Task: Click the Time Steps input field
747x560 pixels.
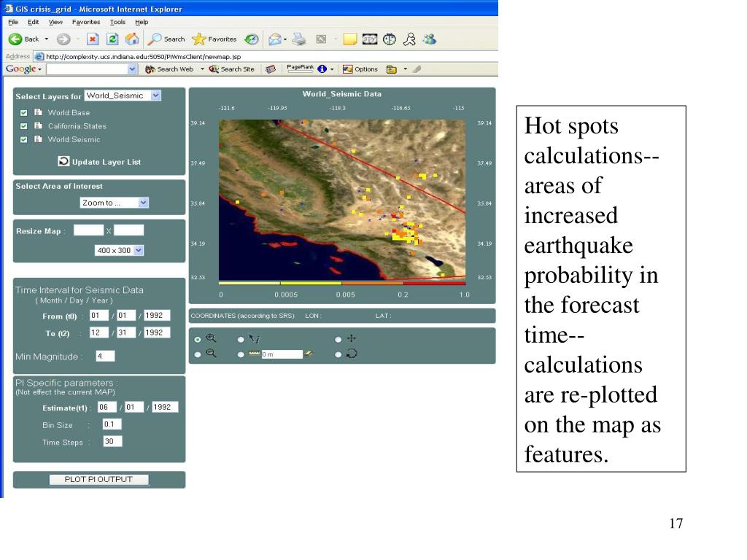Action: [112, 441]
